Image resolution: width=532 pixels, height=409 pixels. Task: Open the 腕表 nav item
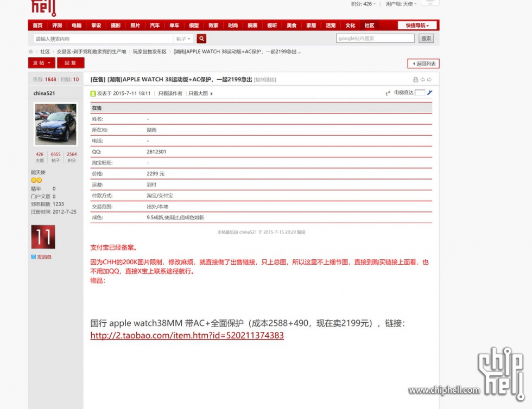252,25
